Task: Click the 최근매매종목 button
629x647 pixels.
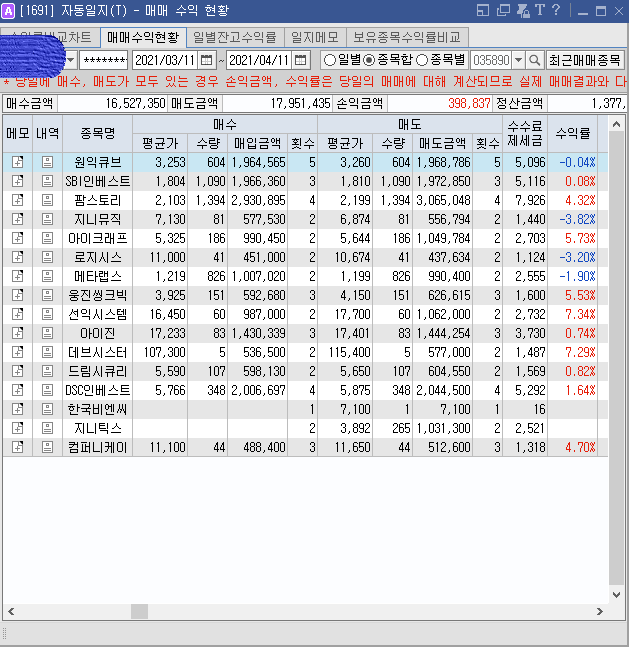Action: (586, 60)
